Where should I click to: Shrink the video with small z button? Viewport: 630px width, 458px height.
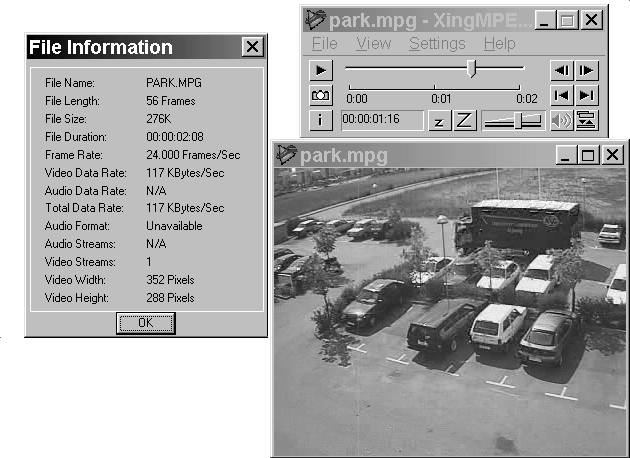[440, 121]
